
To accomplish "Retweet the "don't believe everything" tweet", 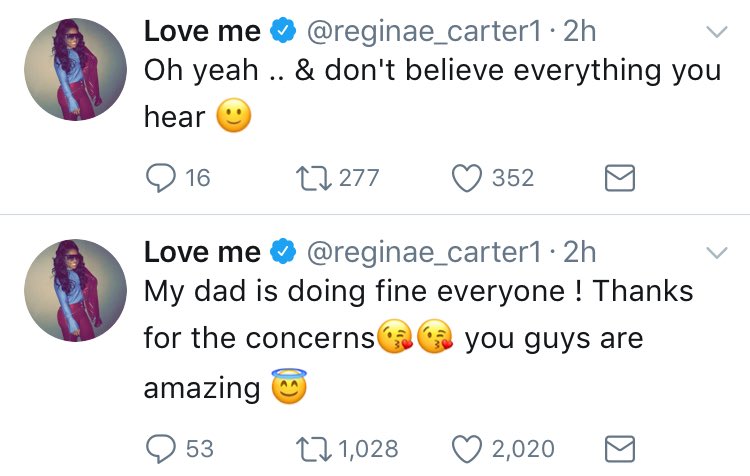I will (308, 178).
